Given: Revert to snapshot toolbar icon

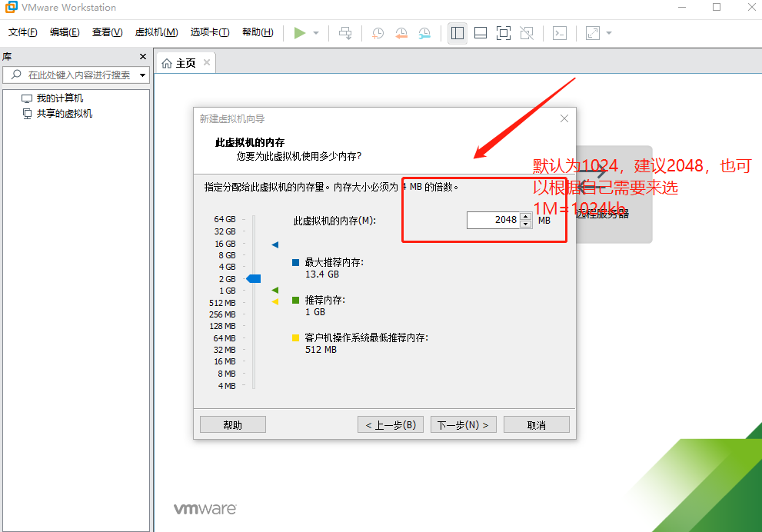Looking at the screenshot, I should (401, 33).
